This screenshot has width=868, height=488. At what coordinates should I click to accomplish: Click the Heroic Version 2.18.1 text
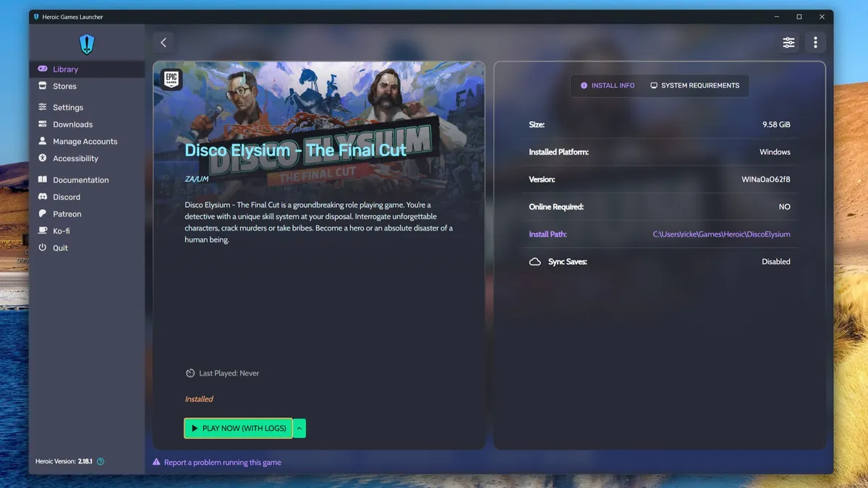[64, 461]
